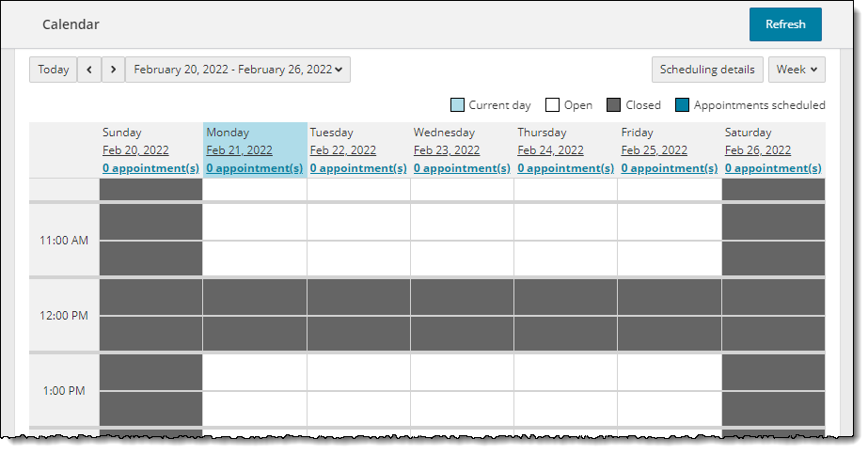Click the Refresh button
Screen dimensions: 868x454
785,24
